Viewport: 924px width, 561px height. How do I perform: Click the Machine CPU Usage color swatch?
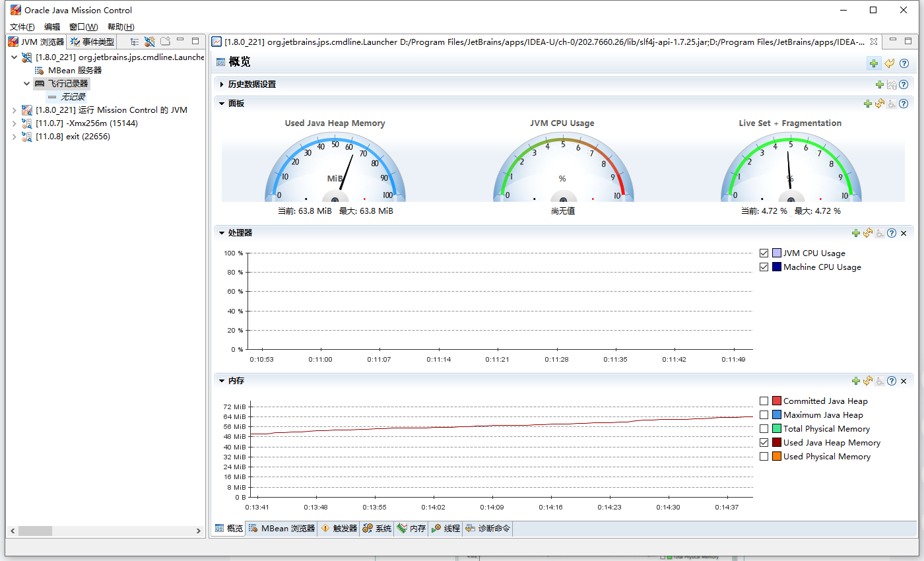tap(777, 267)
